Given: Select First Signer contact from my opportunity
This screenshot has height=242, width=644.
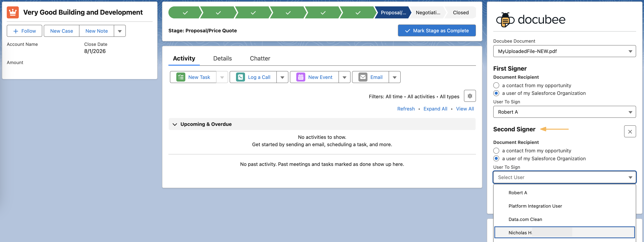Looking at the screenshot, I should [x=496, y=86].
